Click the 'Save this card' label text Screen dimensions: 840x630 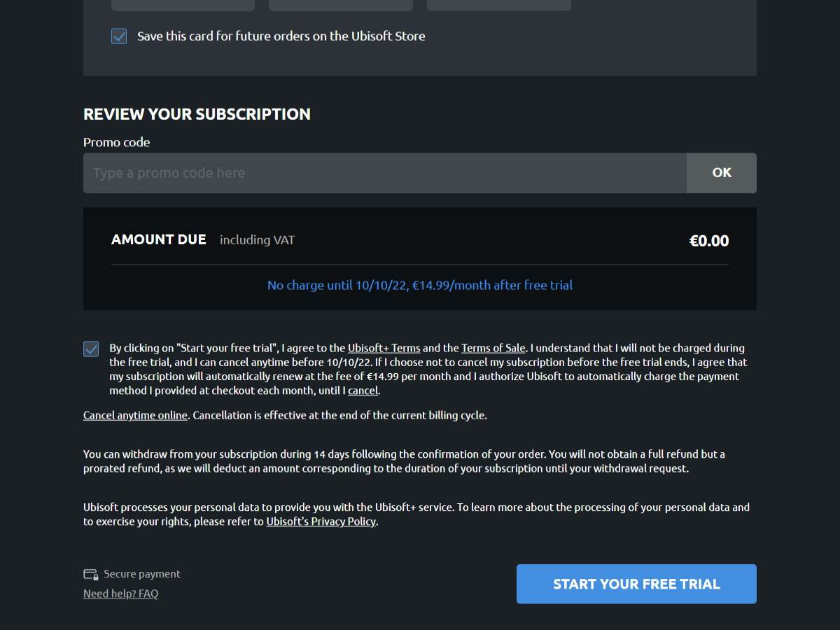pos(281,36)
